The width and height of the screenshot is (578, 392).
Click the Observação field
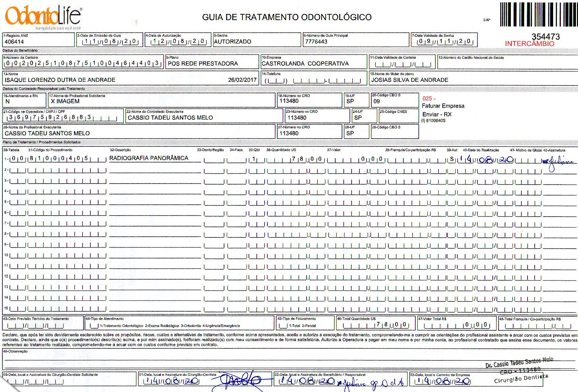click(289, 359)
